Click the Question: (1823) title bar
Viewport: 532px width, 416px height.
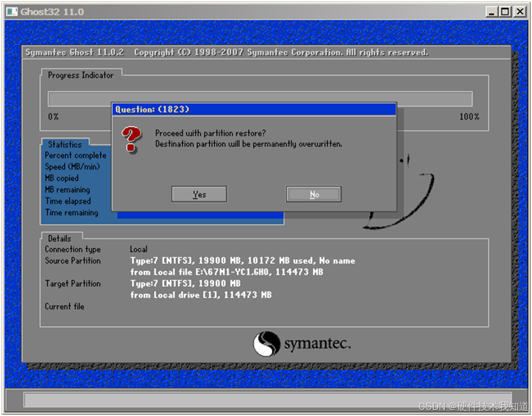pos(254,110)
